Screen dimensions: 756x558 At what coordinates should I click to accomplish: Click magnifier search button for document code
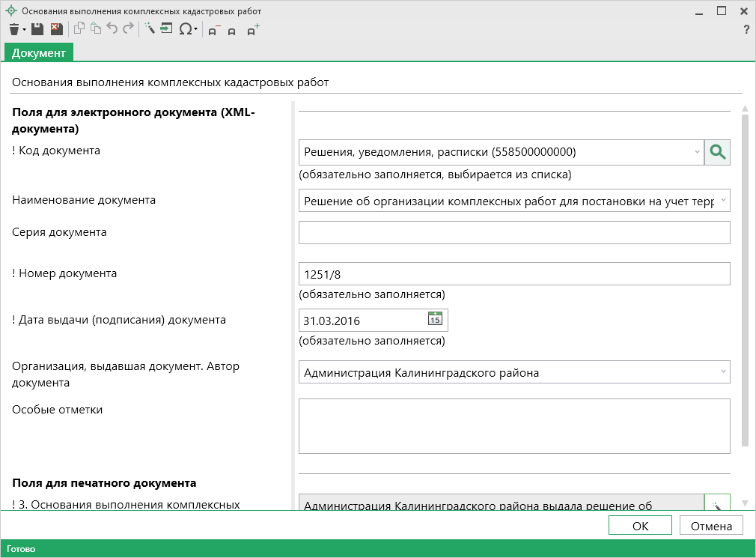coord(717,152)
